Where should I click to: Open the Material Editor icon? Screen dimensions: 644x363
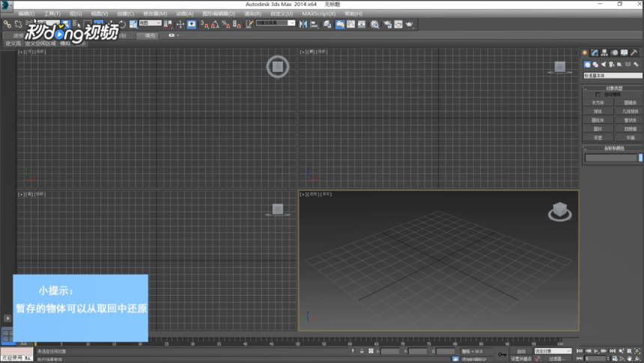pyautogui.click(x=374, y=24)
